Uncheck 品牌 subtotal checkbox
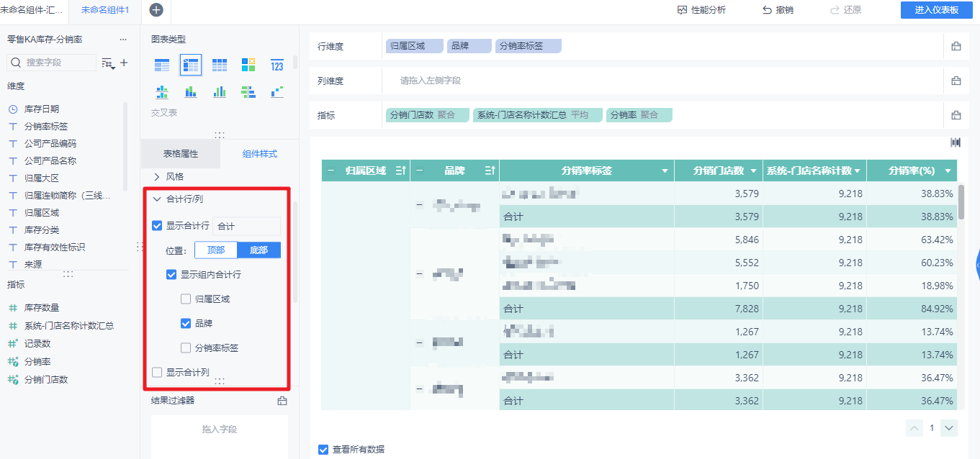Image resolution: width=980 pixels, height=459 pixels. point(186,323)
